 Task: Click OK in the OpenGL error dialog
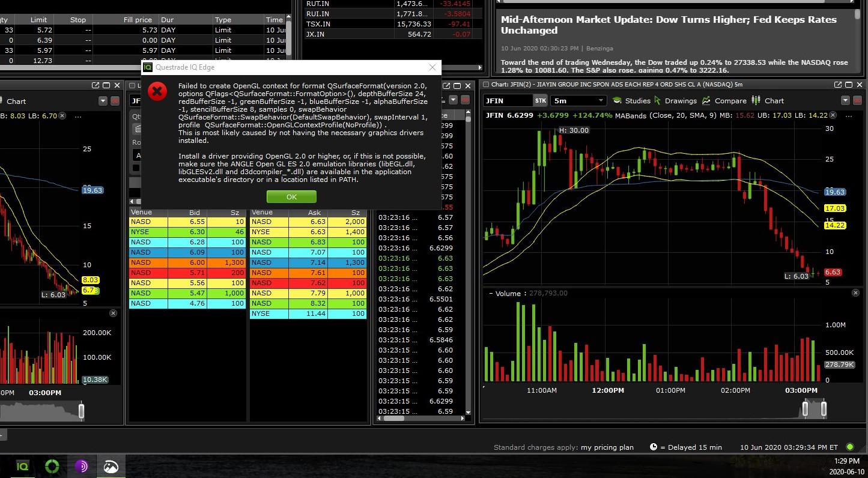pos(291,197)
